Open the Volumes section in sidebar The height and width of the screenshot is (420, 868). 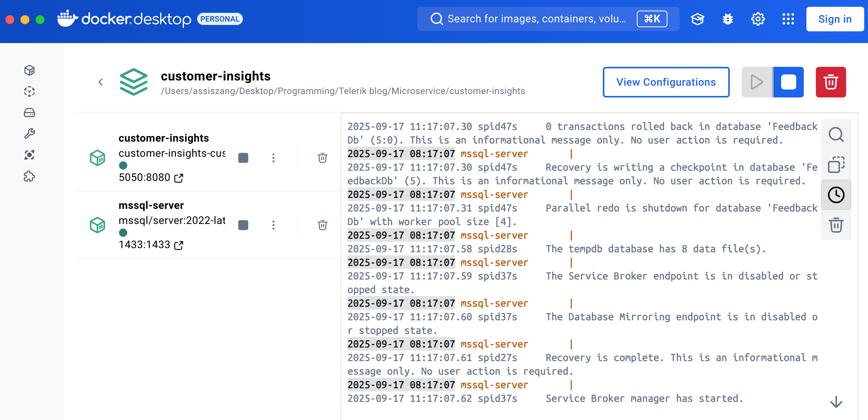point(29,113)
